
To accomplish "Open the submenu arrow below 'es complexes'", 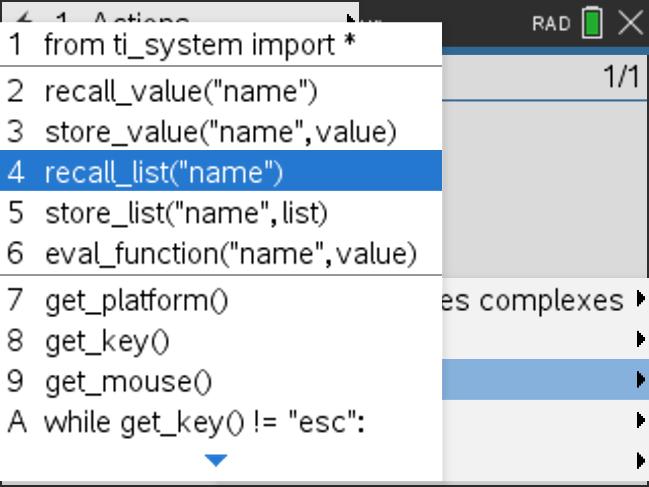I will (639, 340).
